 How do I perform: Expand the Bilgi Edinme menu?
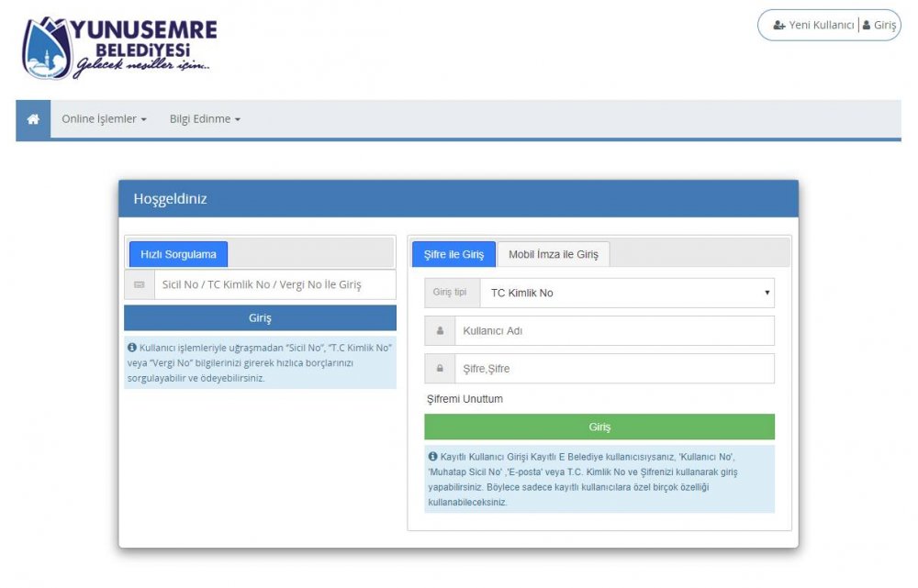(205, 119)
